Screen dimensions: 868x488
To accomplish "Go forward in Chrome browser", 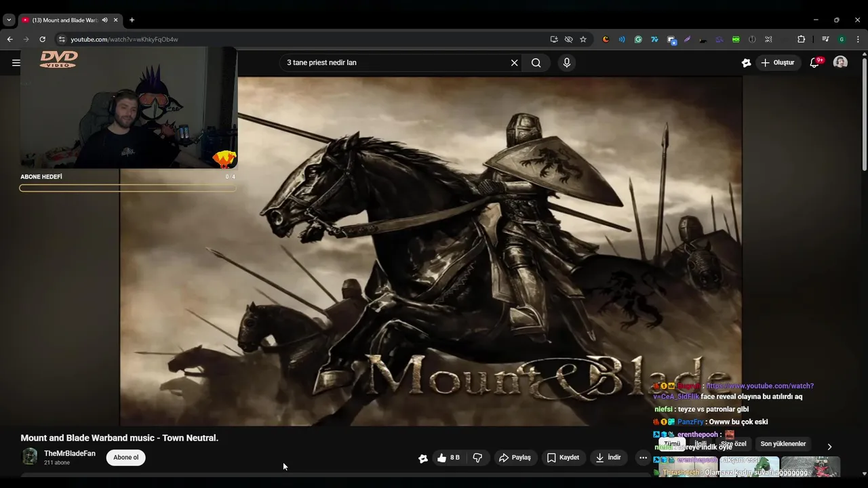I will pyautogui.click(x=26, y=39).
